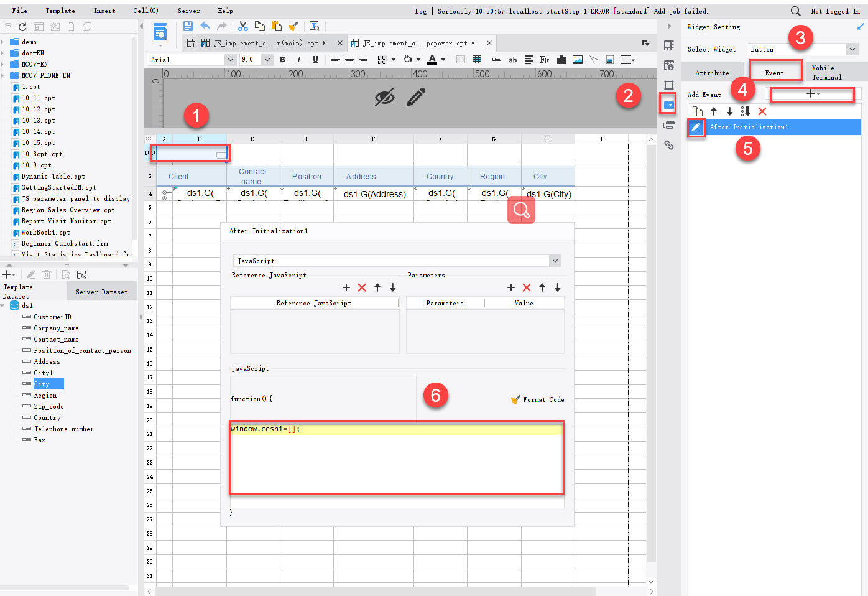Click the Format Painter brush icon
The height and width of the screenshot is (596, 868).
pos(293,26)
